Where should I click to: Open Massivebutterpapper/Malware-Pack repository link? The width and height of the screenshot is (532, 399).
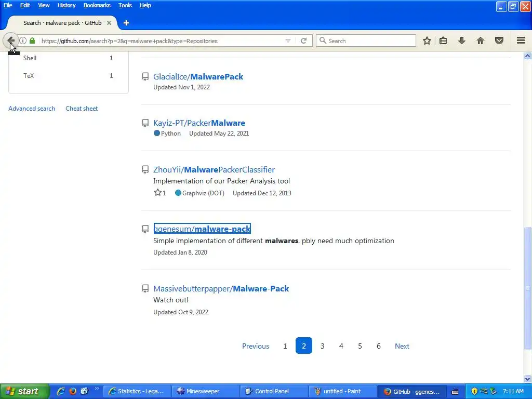coord(221,289)
